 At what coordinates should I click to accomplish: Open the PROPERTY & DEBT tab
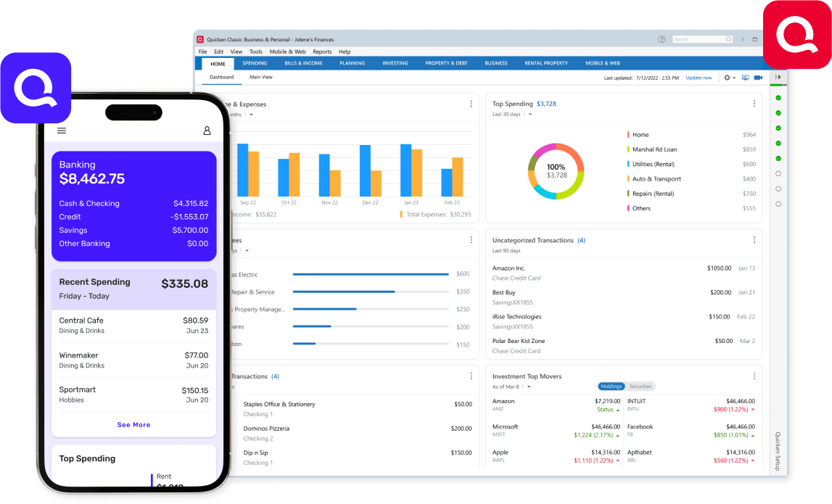(x=446, y=63)
